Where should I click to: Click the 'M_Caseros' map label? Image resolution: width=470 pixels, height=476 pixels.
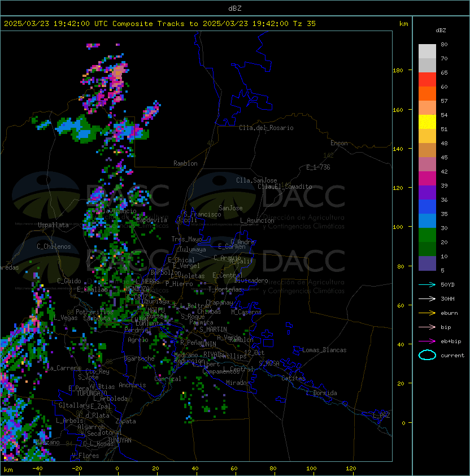[x=246, y=312]
